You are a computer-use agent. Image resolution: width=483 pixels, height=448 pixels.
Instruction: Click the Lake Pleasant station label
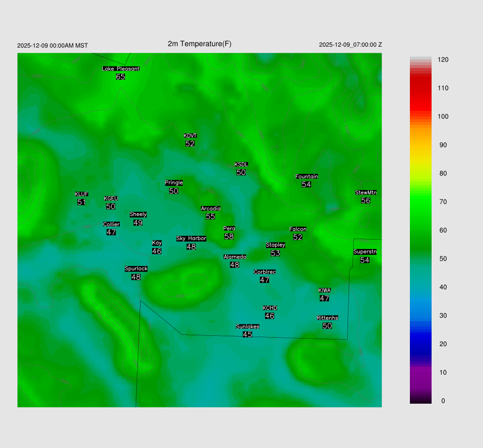pyautogui.click(x=121, y=68)
